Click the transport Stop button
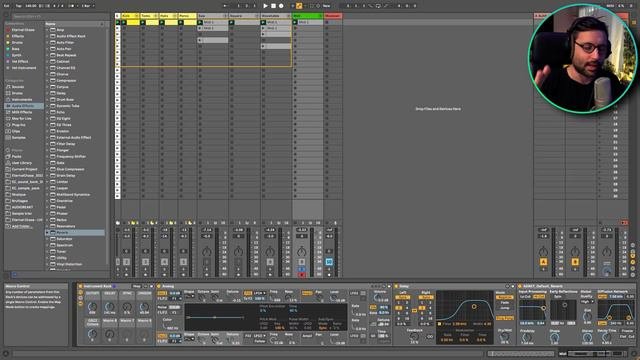Viewport: 640px width, 360px height. (273, 6)
